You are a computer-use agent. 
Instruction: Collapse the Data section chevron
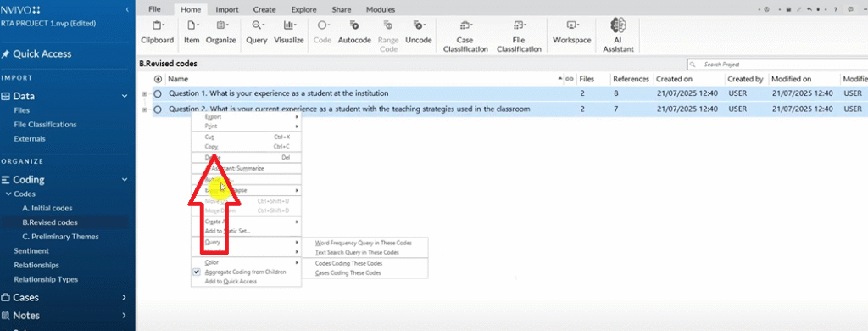pyautogui.click(x=125, y=97)
